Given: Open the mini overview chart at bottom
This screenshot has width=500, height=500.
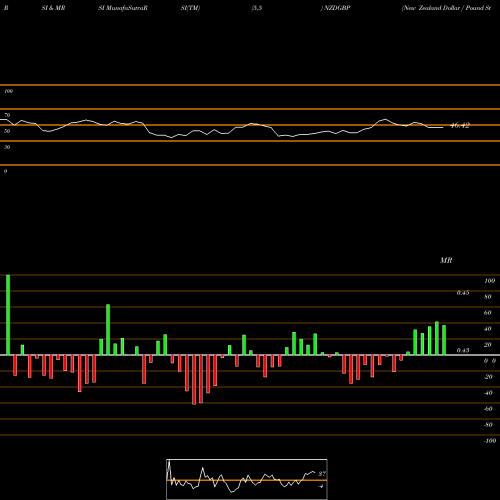Looking at the screenshot, I should (247, 479).
